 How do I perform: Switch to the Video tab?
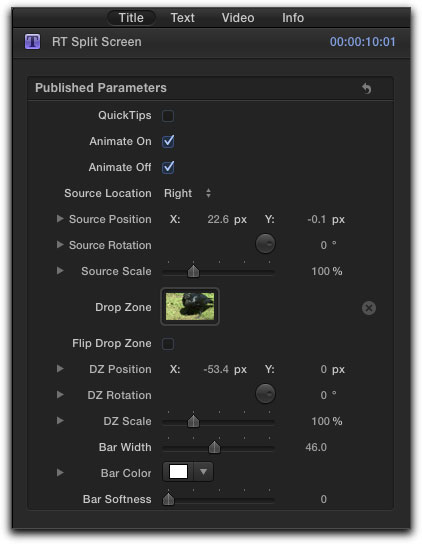point(238,18)
